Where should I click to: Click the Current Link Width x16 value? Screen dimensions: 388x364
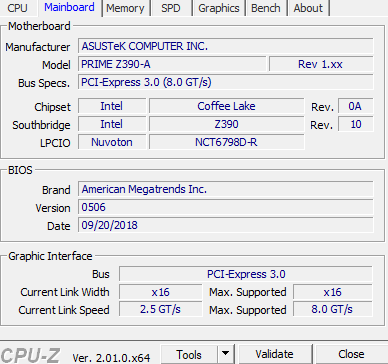(x=160, y=292)
